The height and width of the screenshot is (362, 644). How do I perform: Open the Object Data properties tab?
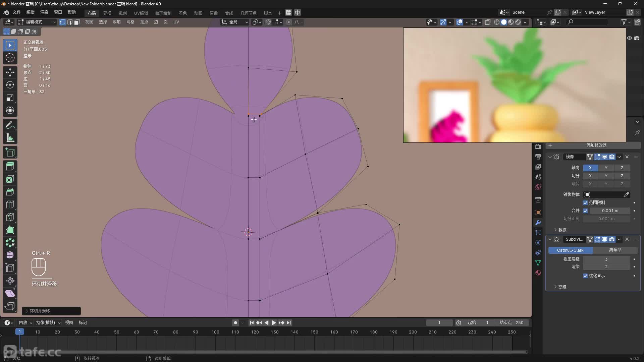tap(538, 263)
